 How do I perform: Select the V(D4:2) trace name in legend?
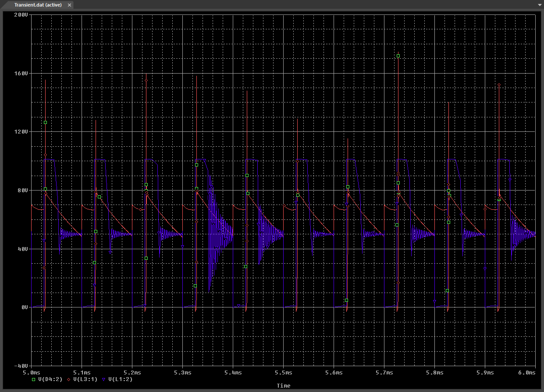(50, 379)
